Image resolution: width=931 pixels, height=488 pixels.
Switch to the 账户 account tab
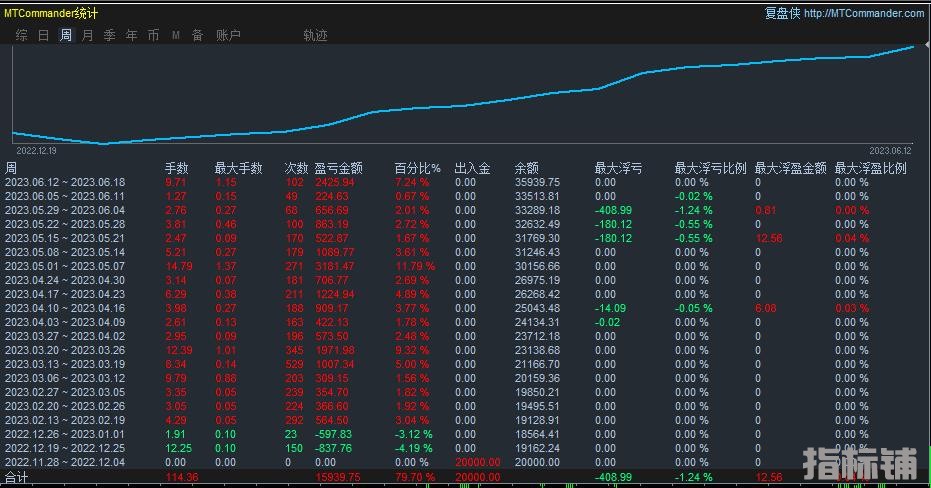tap(228, 36)
